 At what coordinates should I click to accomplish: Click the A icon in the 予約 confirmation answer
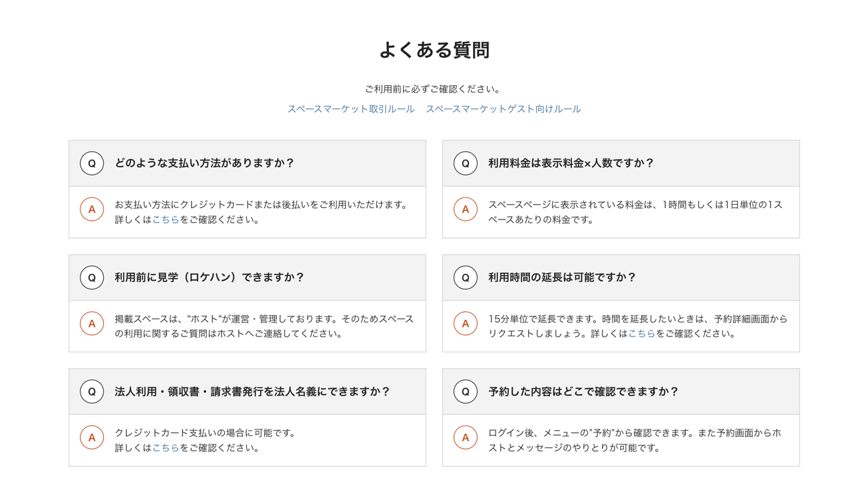pos(465,437)
